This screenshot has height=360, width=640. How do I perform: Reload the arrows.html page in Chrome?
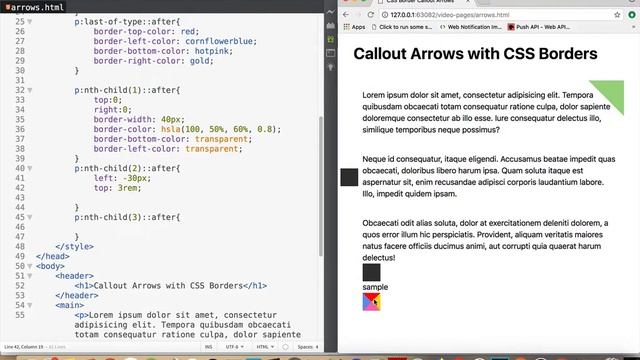(x=371, y=15)
